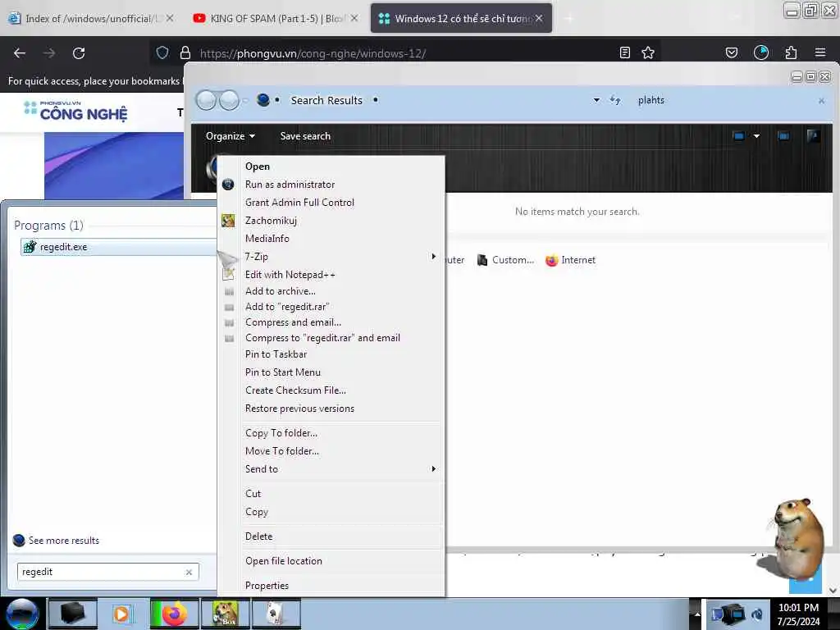The width and height of the screenshot is (840, 630).
Task: Click the Explorer refresh arrows icon
Action: click(x=615, y=100)
